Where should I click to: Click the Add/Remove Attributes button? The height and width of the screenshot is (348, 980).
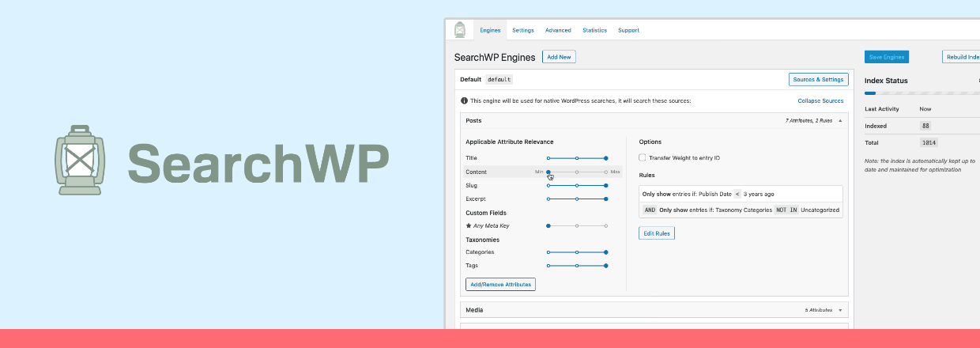[x=500, y=284]
